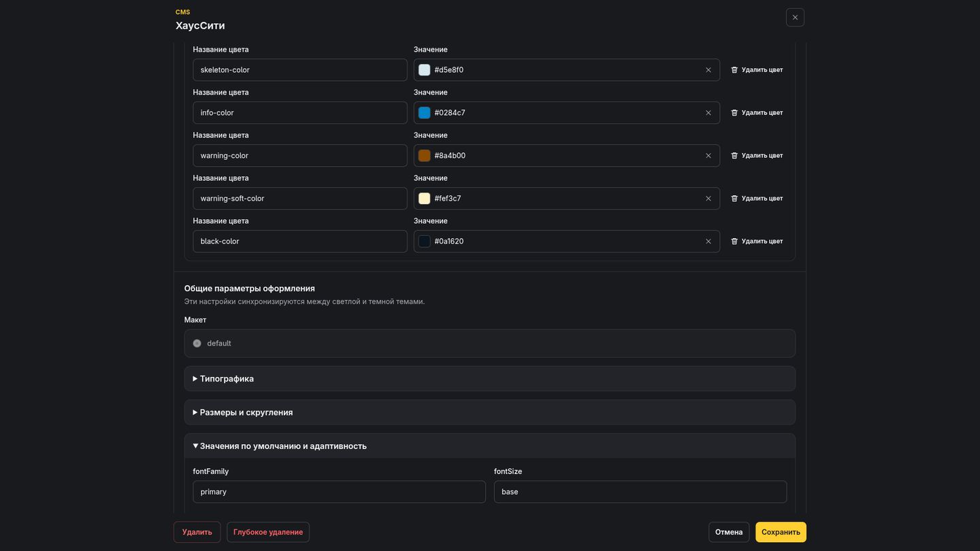Delete the black-color entry
The height and width of the screenshot is (551, 980).
point(757,241)
